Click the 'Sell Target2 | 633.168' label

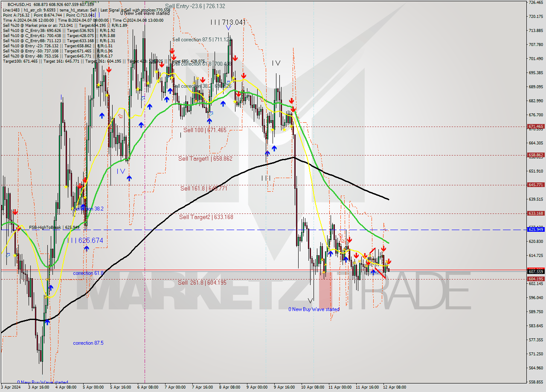coord(206,217)
